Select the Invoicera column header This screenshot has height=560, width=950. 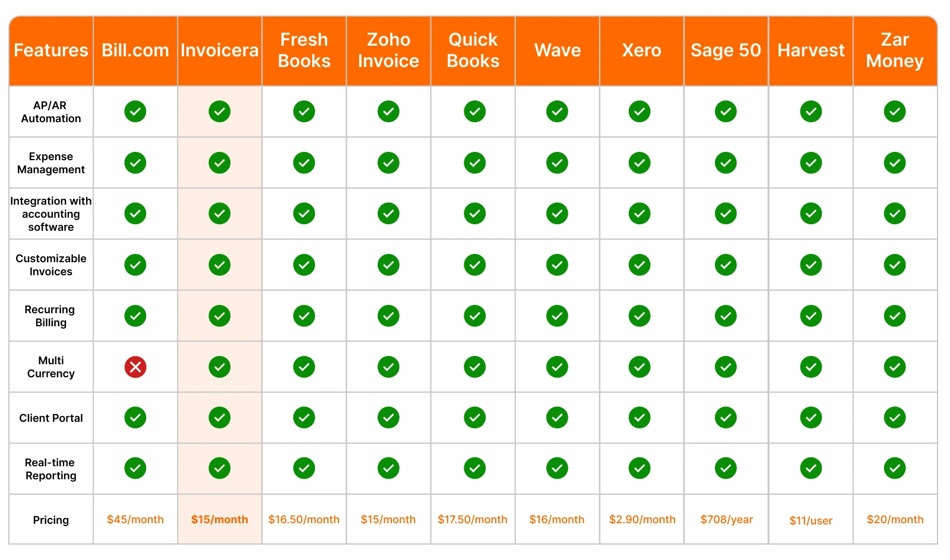[220, 50]
